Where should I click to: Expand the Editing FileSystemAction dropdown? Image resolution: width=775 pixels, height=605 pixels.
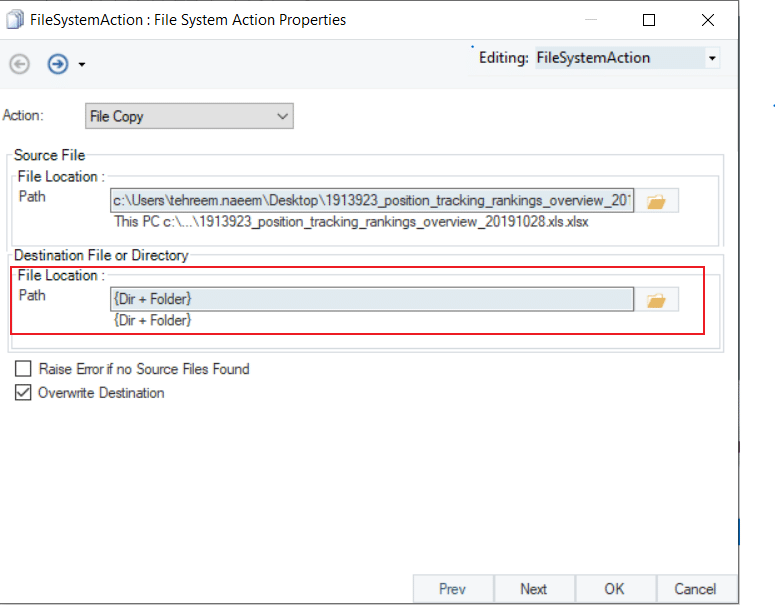click(x=712, y=58)
